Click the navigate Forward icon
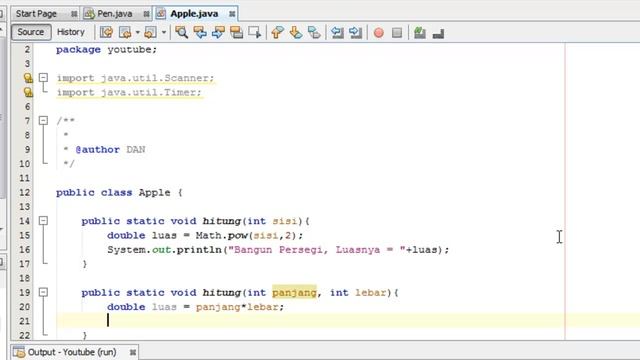The width and height of the screenshot is (640, 360). coord(151,32)
